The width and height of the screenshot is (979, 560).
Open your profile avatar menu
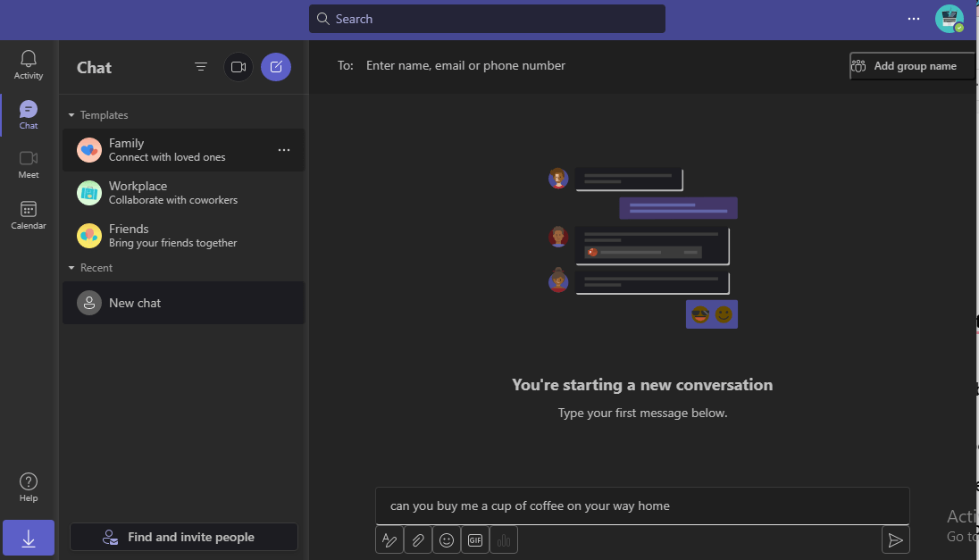[x=949, y=18]
